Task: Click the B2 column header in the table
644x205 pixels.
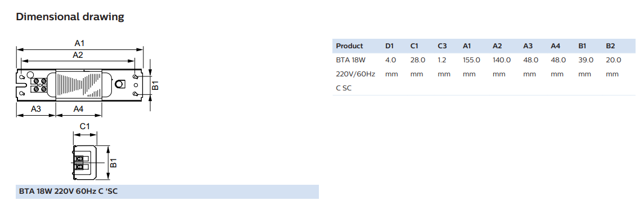Action: coord(610,46)
